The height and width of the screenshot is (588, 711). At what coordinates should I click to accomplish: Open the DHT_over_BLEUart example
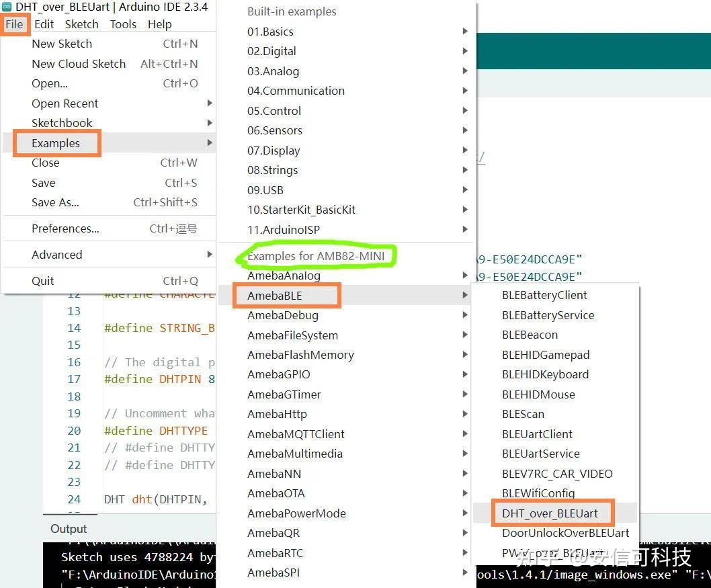(x=555, y=513)
